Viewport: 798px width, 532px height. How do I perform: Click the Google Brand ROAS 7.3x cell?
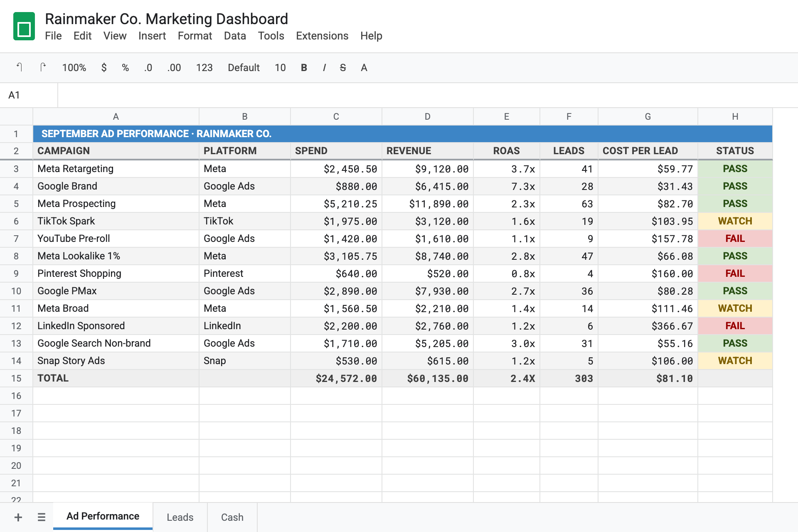[x=507, y=186]
